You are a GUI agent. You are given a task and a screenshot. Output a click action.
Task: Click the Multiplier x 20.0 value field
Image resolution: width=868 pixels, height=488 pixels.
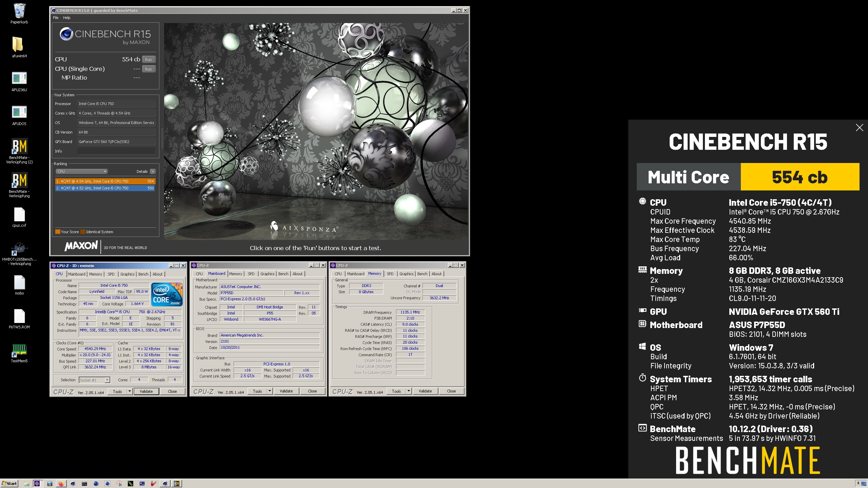[95, 355]
